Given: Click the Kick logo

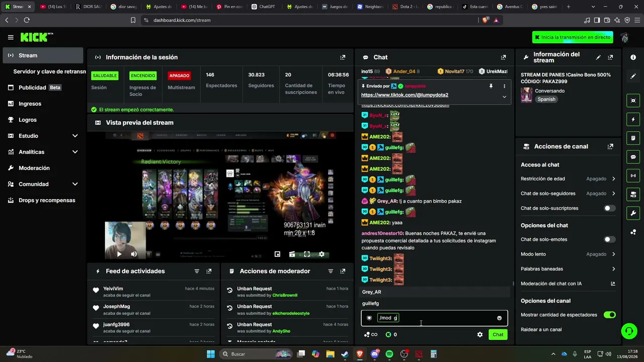Looking at the screenshot, I should [37, 37].
